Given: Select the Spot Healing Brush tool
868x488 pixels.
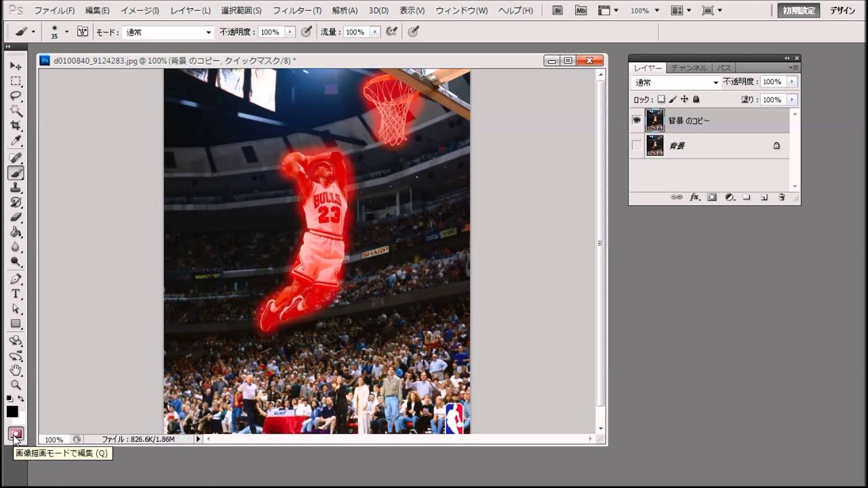Looking at the screenshot, I should [x=16, y=158].
